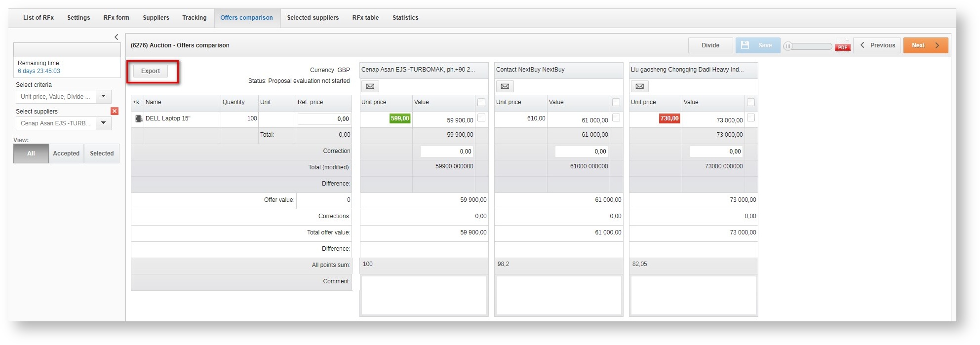Click envelope icon under Liu gaosheng supplier

[639, 86]
